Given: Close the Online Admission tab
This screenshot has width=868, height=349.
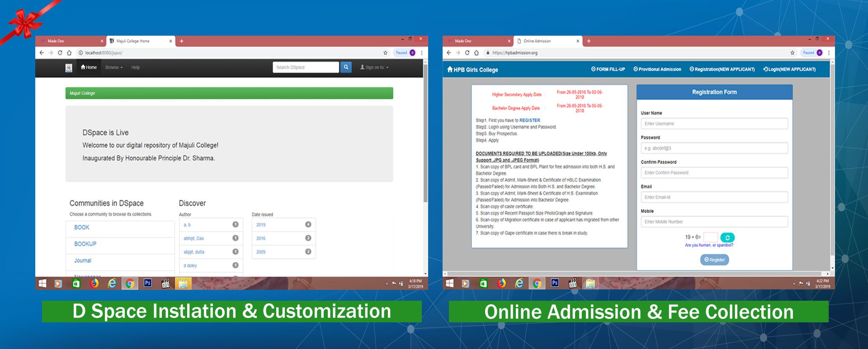Looking at the screenshot, I should (x=578, y=41).
